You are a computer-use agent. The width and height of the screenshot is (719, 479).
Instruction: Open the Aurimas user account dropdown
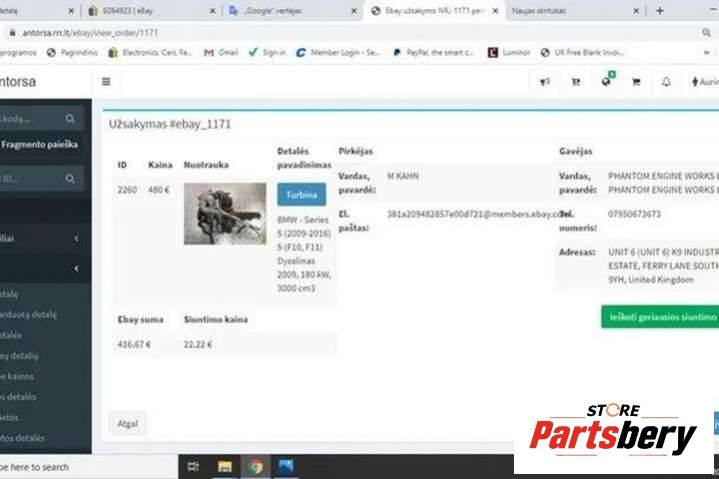point(704,82)
